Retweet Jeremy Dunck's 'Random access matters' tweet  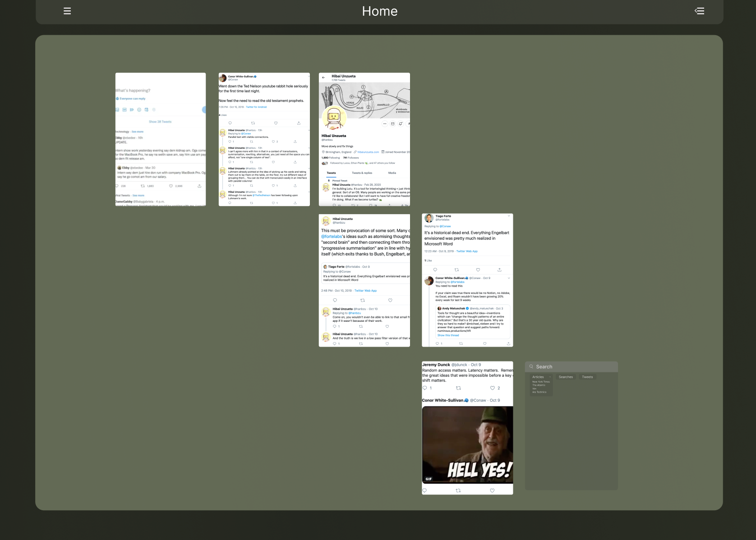tap(459, 388)
